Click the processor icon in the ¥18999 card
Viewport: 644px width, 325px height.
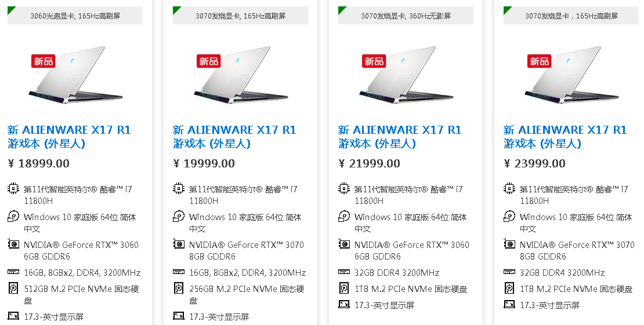[x=13, y=189]
